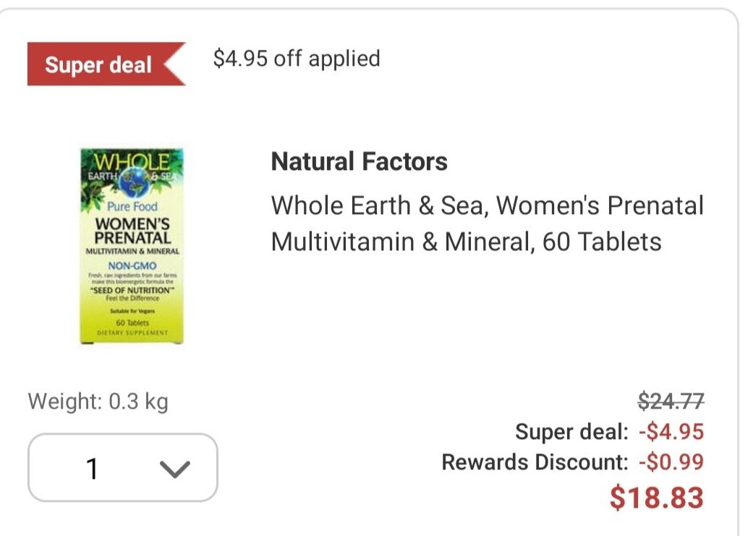The height and width of the screenshot is (536, 756).
Task: Click the Women's Prenatal product thumbnail
Action: 132,246
